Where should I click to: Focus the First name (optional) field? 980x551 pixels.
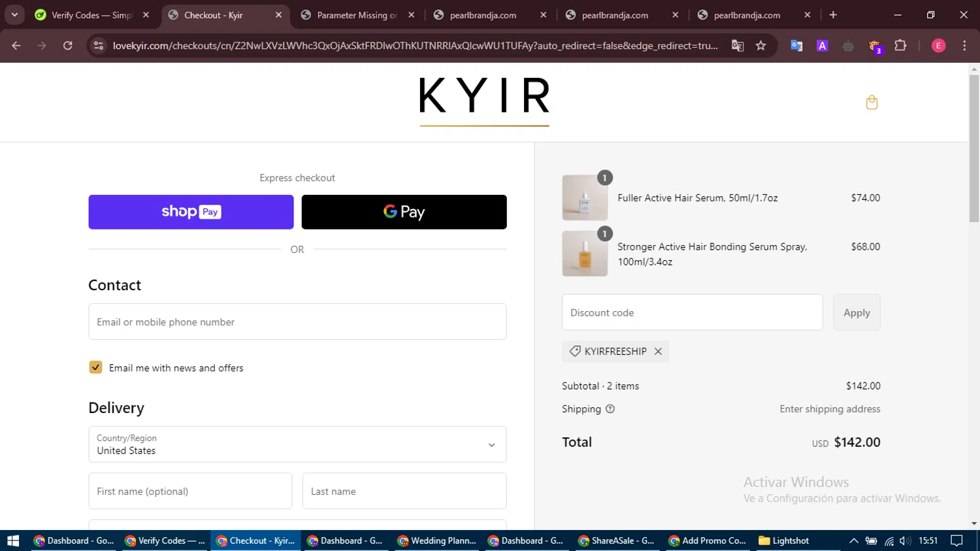190,491
